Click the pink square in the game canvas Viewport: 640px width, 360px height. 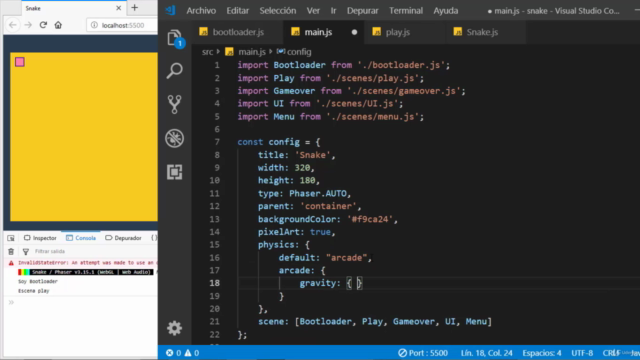pos(20,62)
